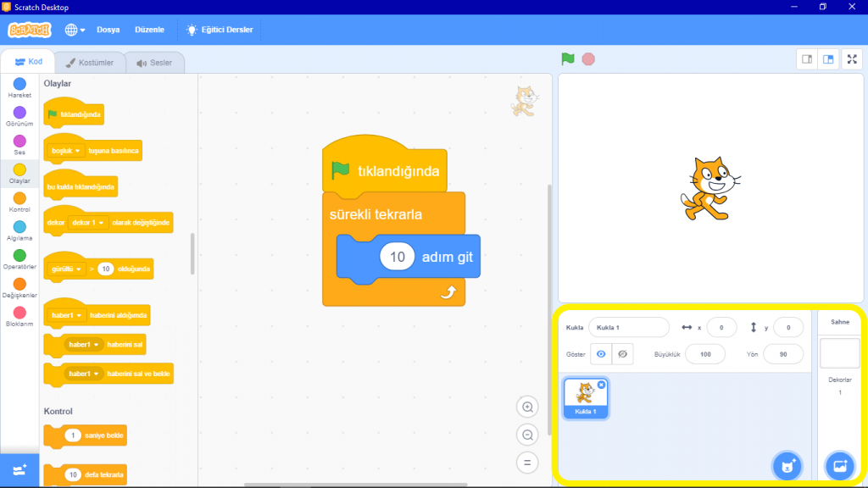This screenshot has width=868, height=488.
Task: Select the Değişkenler block category
Action: (x=19, y=288)
